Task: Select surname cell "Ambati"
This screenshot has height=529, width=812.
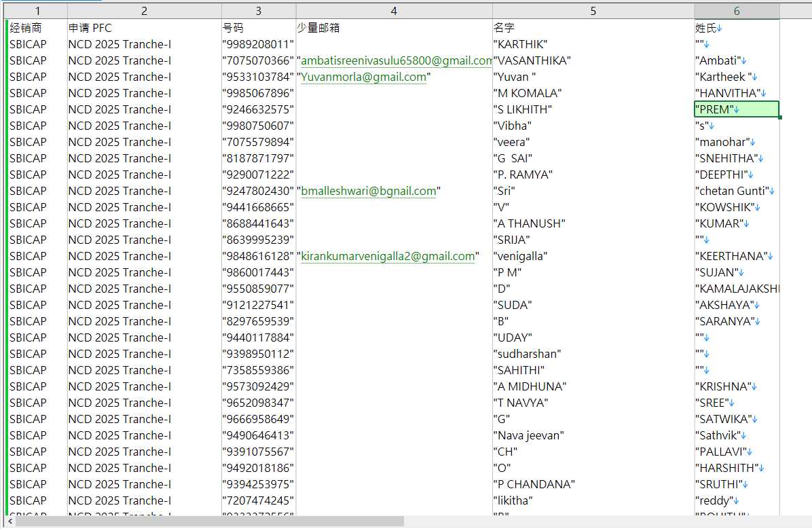Action: 737,60
